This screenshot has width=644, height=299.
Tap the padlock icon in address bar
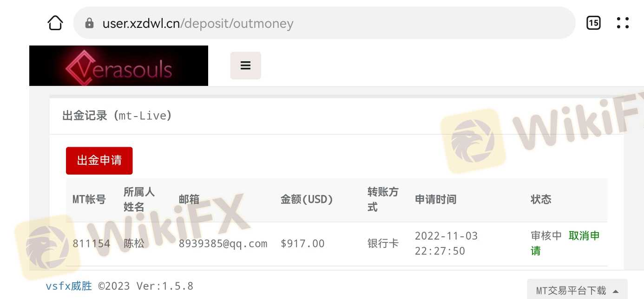[90, 23]
